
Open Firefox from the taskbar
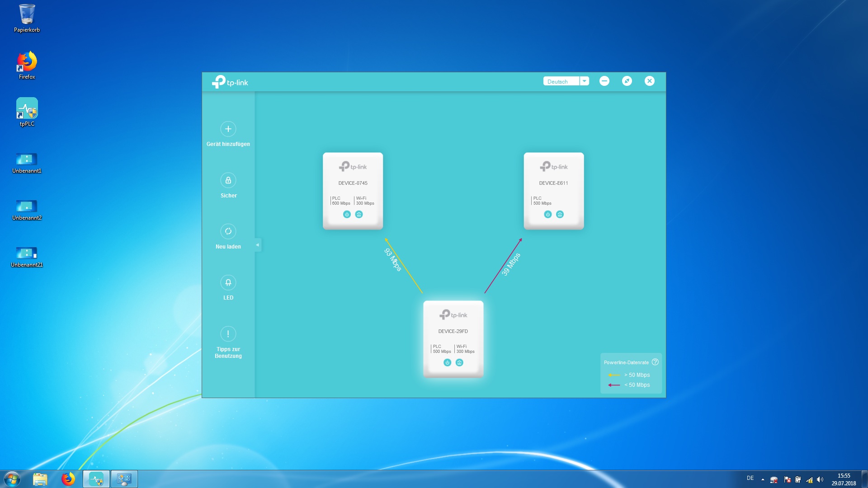pos(68,479)
